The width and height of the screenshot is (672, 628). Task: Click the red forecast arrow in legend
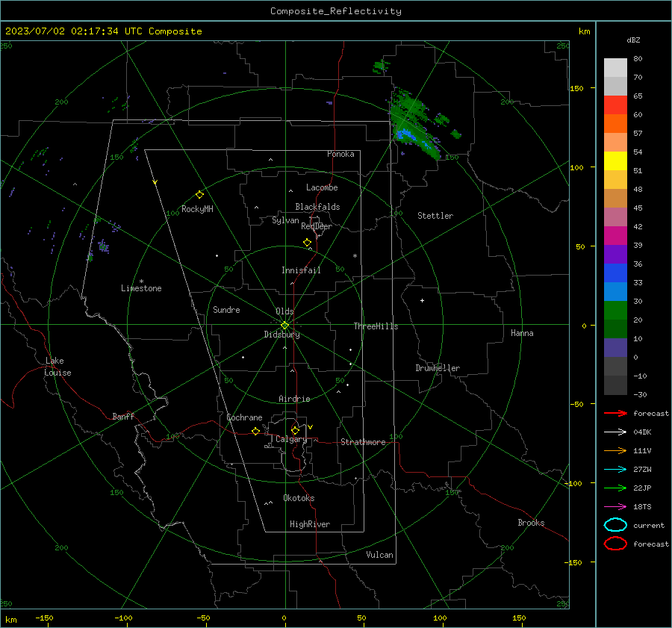615,413
